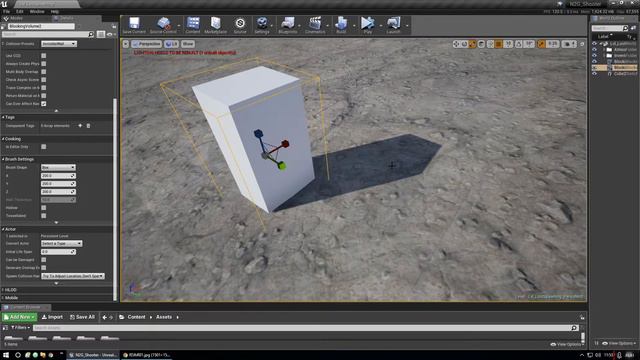Open Details property matrix grid icon

tap(101, 34)
